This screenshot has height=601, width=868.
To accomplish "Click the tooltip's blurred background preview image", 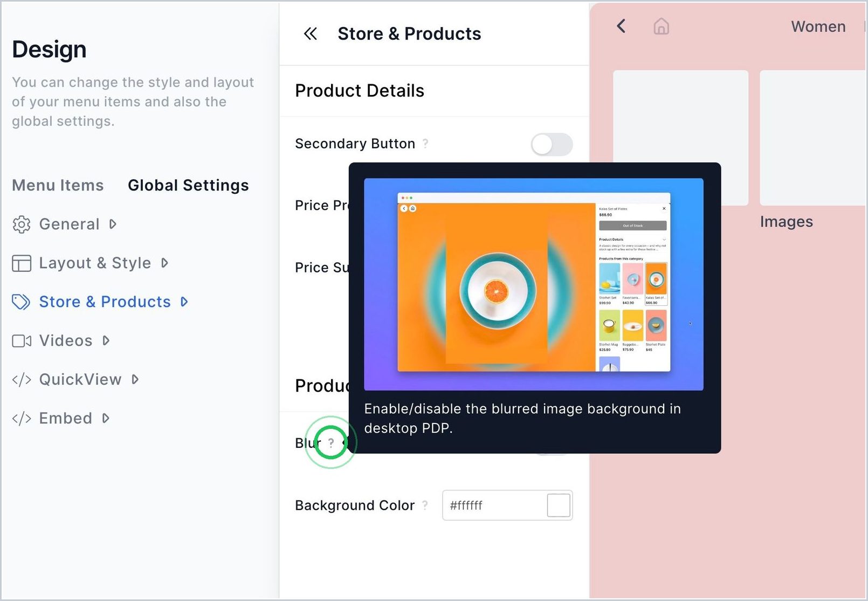I will 534,284.
